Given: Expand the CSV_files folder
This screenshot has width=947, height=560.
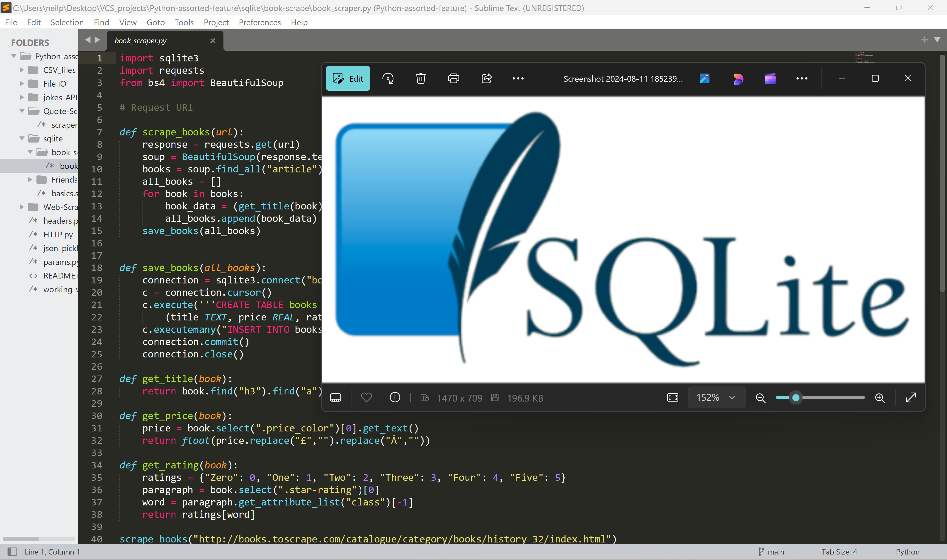Looking at the screenshot, I should [x=21, y=70].
